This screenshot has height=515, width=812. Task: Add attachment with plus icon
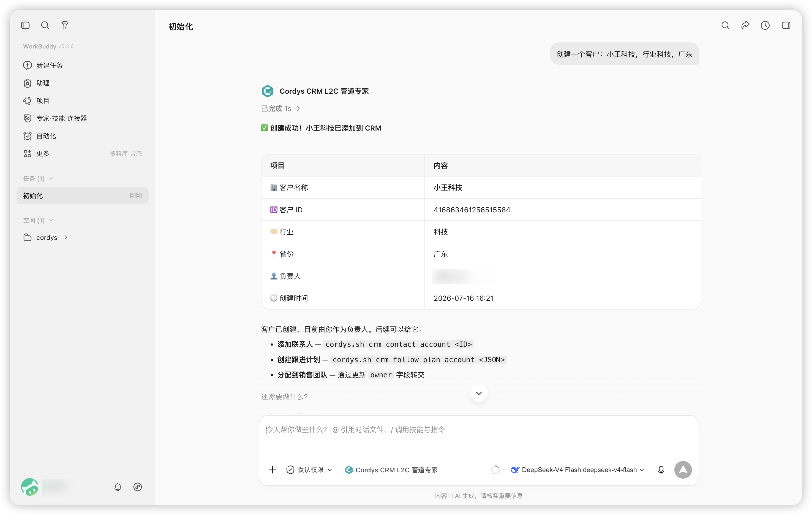click(273, 470)
